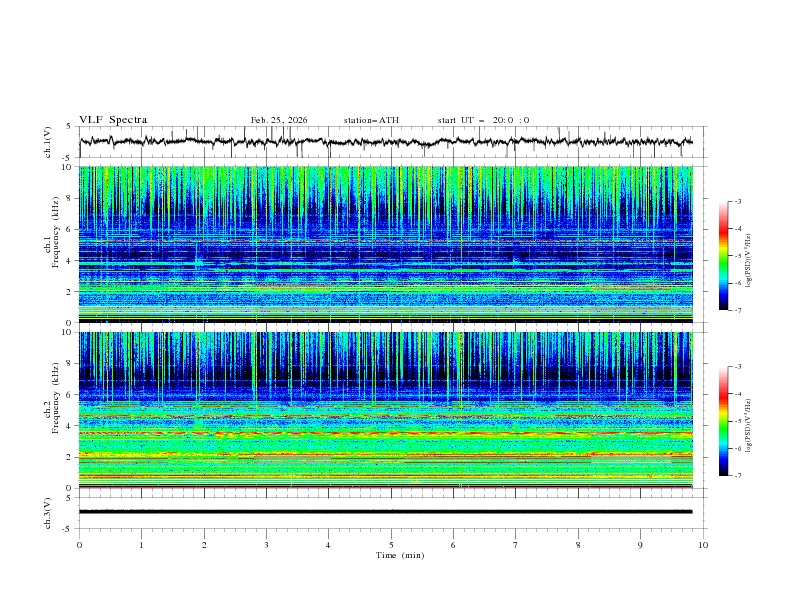This screenshot has width=792, height=612.
Task: Click the ch.3 voltage trace panel
Action: (393, 513)
